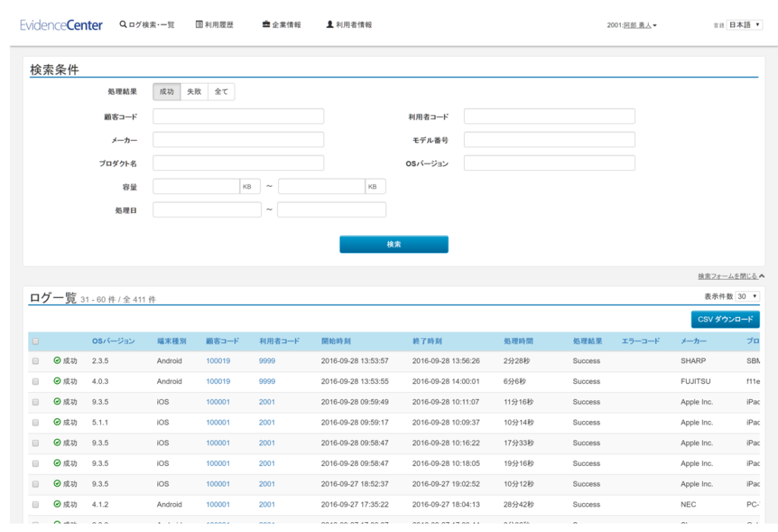Open the 表示件数 dropdown showing 30
The width and height of the screenshot is (778, 532).
click(748, 296)
